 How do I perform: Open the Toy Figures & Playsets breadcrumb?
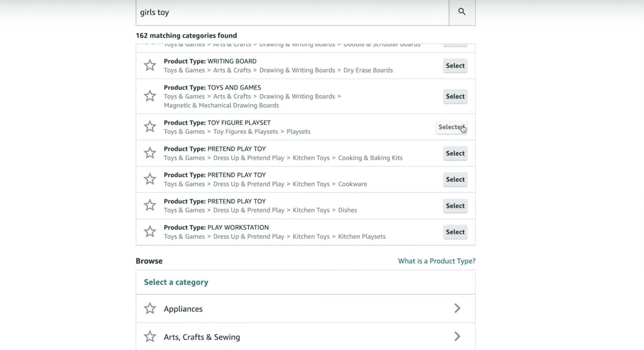246,131
